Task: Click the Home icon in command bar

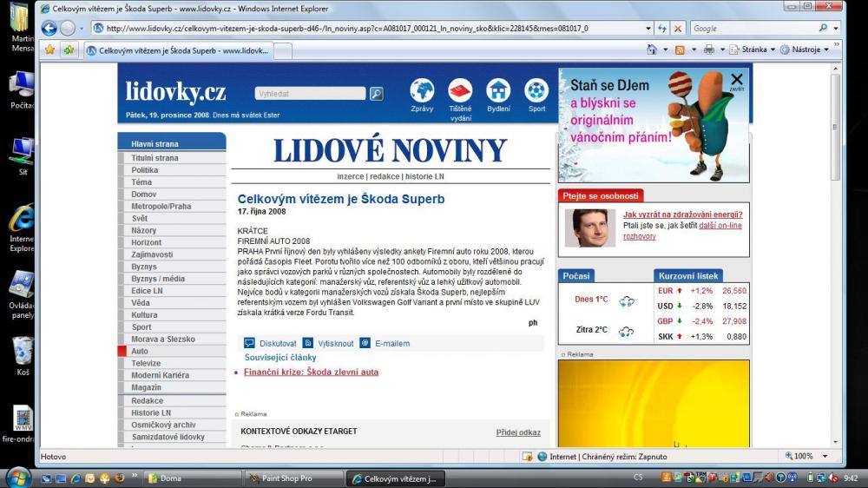Action: (652, 49)
